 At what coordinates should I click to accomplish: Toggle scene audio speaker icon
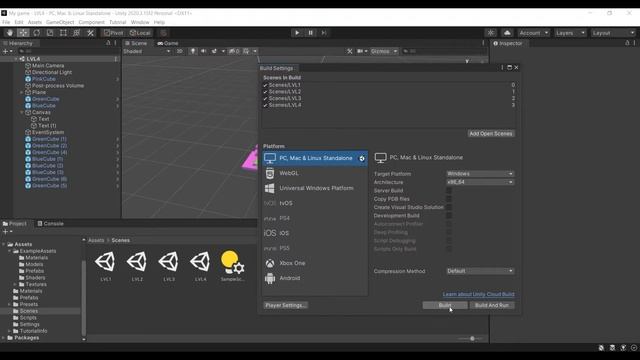coord(203,51)
